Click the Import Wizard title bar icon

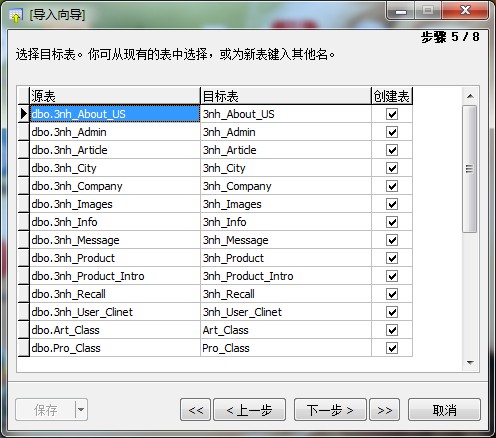pos(15,15)
